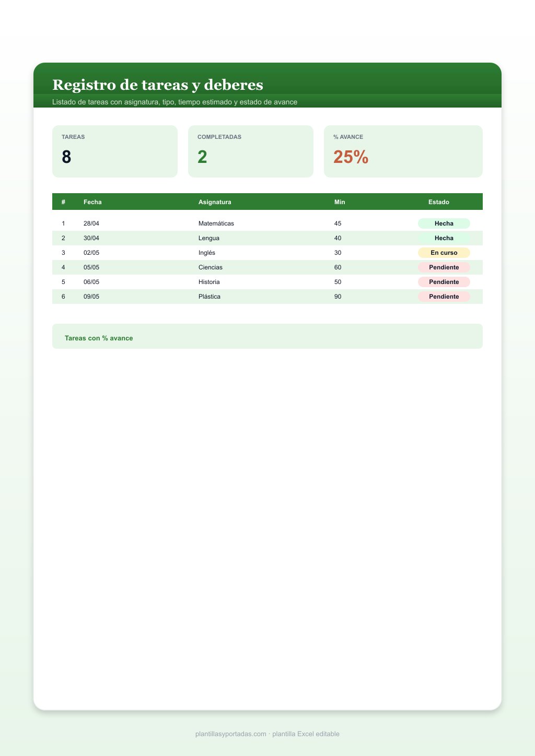Click row number 3 in the Inglés row
The height and width of the screenshot is (756, 535).
coord(63,253)
